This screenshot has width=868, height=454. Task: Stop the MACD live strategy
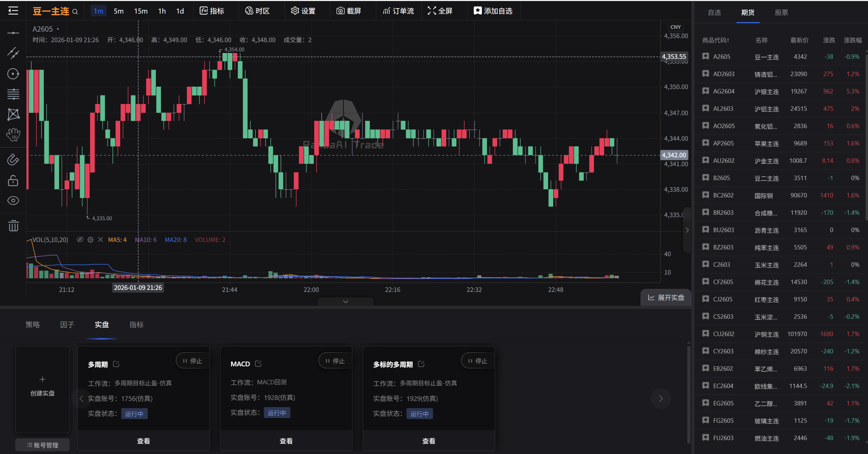(336, 361)
